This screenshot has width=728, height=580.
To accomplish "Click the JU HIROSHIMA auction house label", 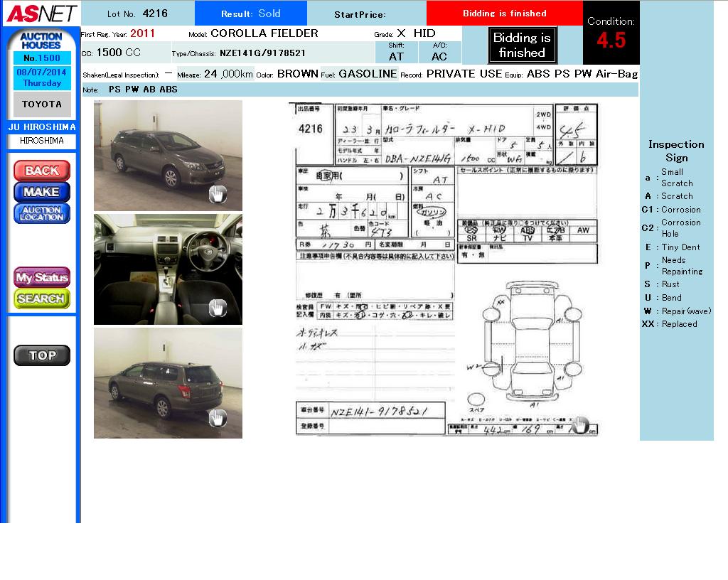I will pos(42,127).
